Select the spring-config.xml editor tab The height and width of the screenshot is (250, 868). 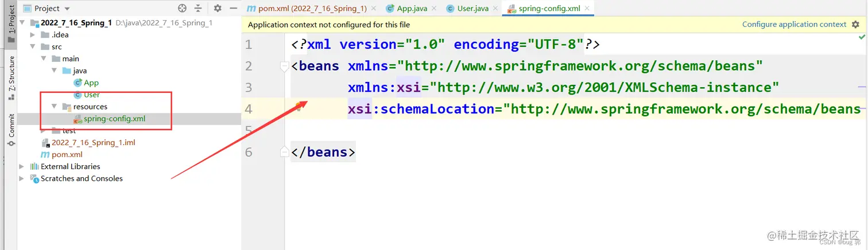click(x=549, y=8)
